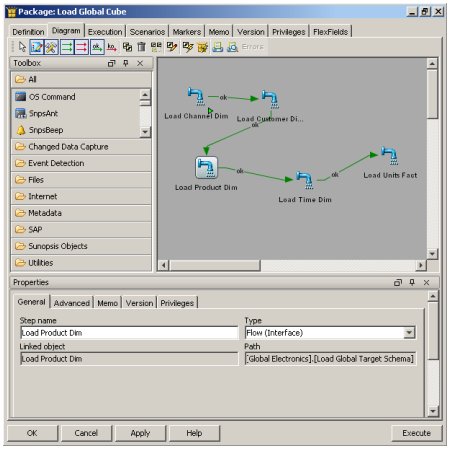Viewport: 451px width, 450px height.
Task: Toggle the show red ko links button
Action: [x=82, y=47]
